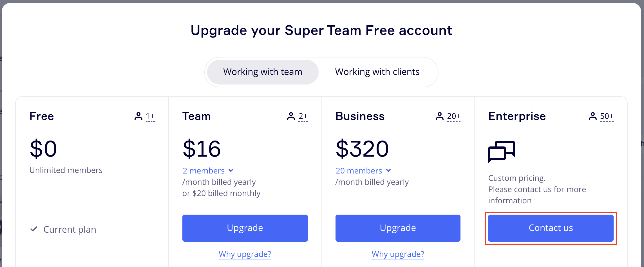This screenshot has width=644, height=267.
Task: Click the Current plan label
Action: (70, 230)
